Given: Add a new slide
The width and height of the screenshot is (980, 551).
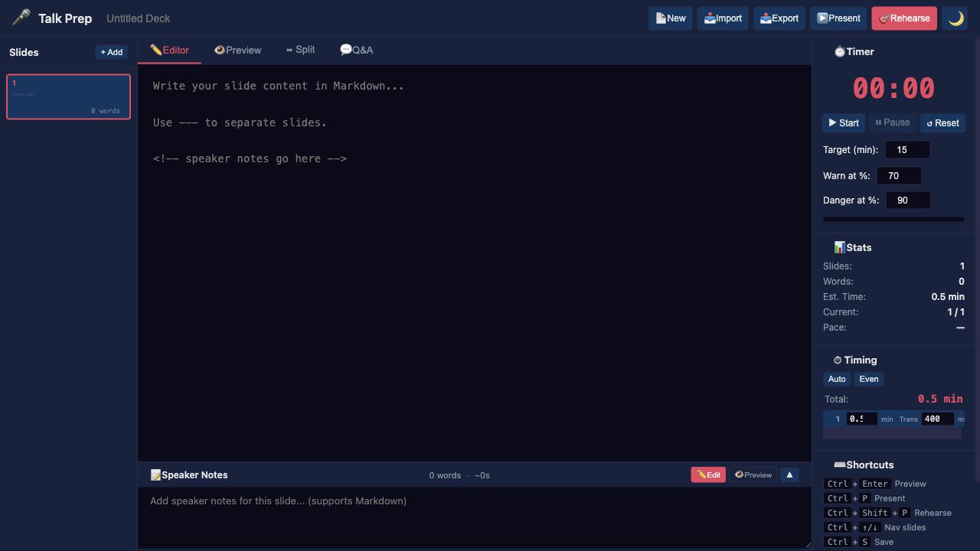Looking at the screenshot, I should coord(112,52).
